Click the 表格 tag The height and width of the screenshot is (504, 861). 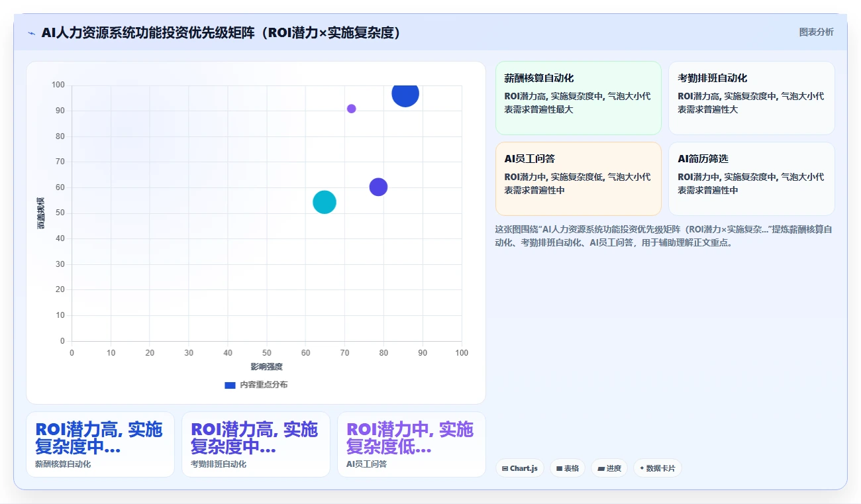coord(568,468)
